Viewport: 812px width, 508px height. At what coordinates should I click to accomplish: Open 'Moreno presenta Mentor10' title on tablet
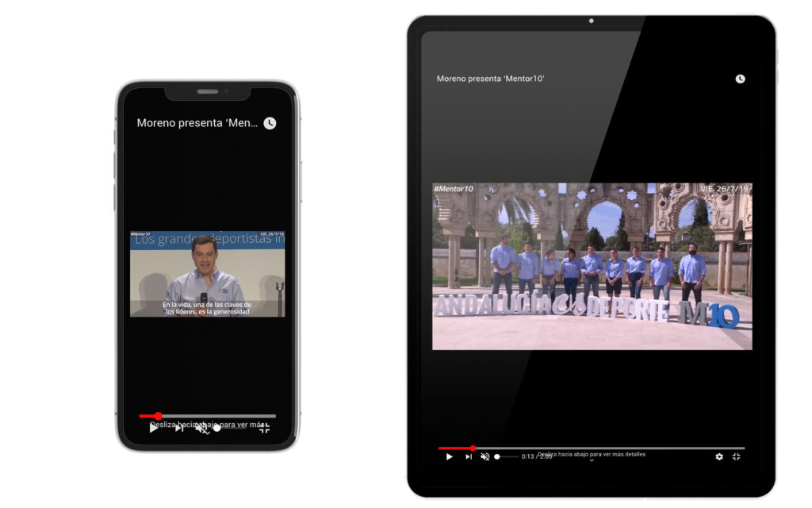(x=490, y=79)
